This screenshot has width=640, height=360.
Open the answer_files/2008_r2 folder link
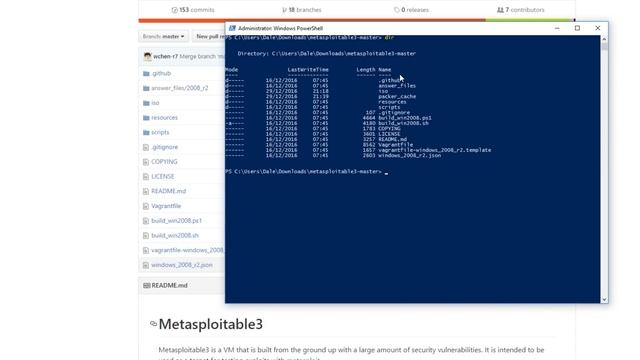pyautogui.click(x=180, y=88)
